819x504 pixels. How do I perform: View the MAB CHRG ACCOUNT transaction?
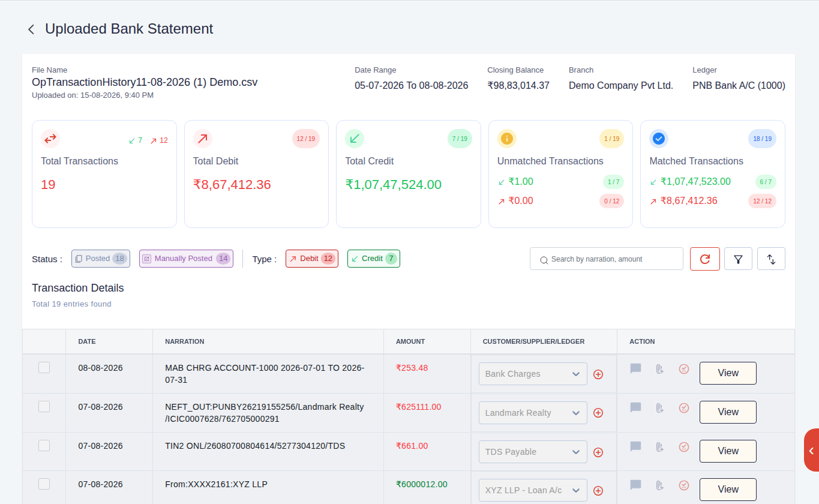[x=728, y=373]
